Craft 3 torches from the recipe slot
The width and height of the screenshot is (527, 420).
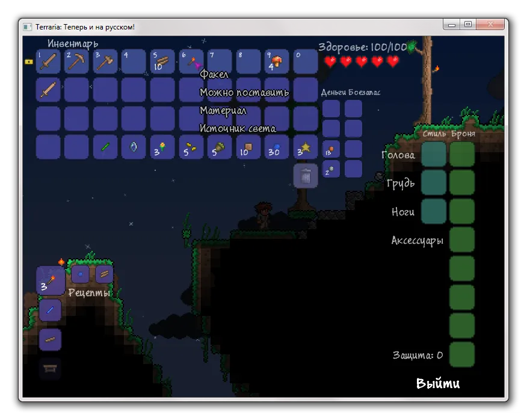[51, 281]
